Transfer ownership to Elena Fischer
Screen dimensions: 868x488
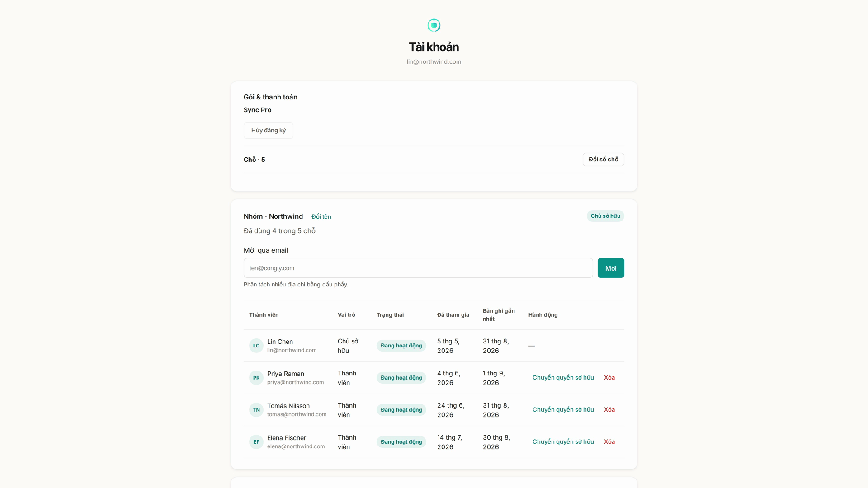pos(563,442)
